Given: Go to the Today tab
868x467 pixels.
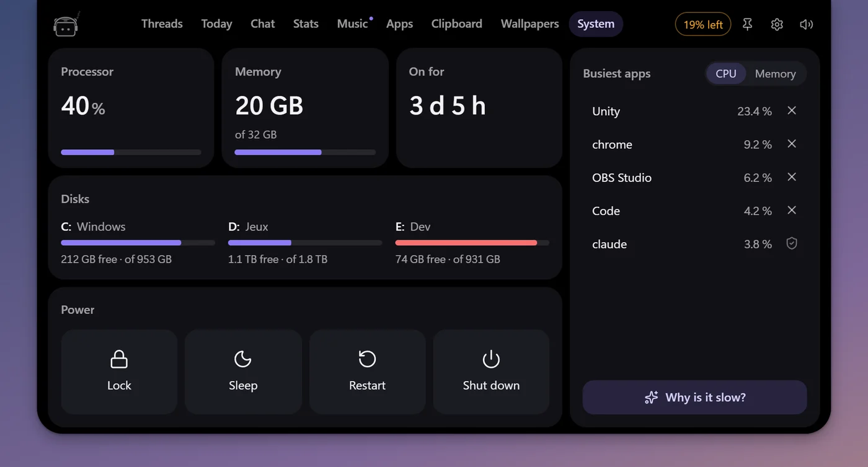Looking at the screenshot, I should [216, 24].
